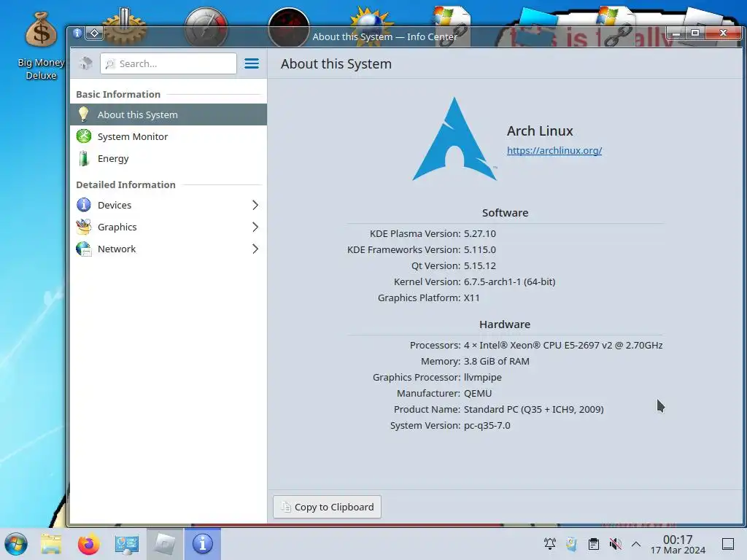
Task: Open the hamburger menu in Info Center
Action: (x=252, y=63)
